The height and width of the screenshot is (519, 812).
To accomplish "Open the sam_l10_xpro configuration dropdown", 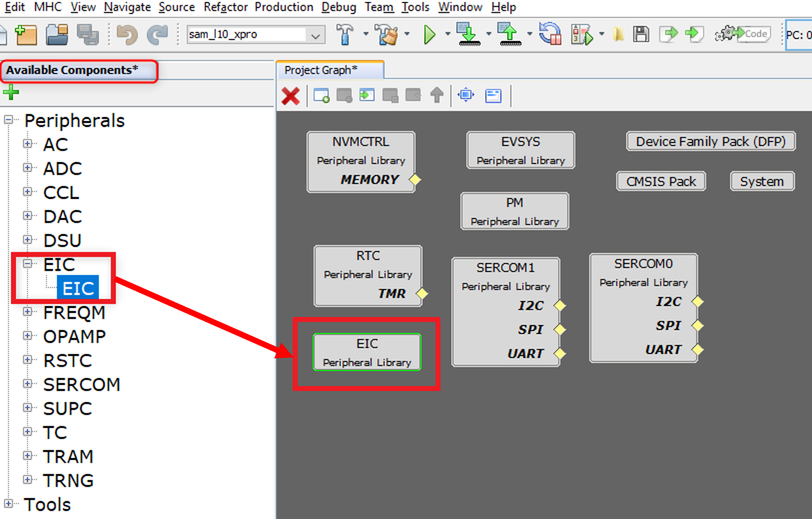I will click(x=316, y=35).
